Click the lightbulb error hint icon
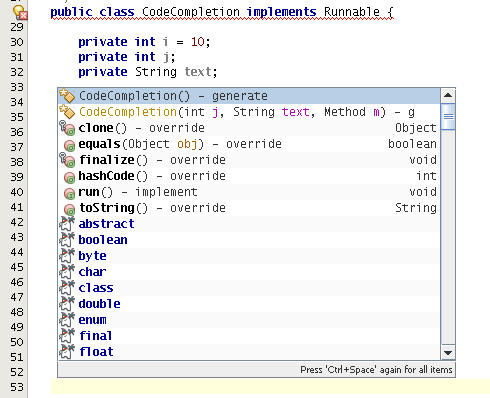Image resolution: width=490 pixels, height=398 pixels. 20,12
